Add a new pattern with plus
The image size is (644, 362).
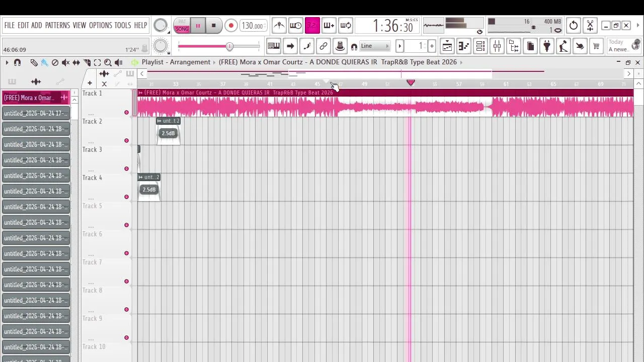[x=432, y=46]
